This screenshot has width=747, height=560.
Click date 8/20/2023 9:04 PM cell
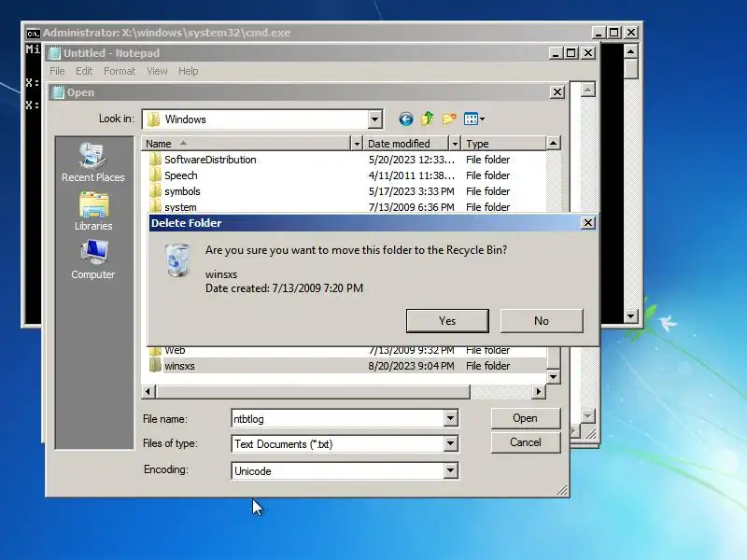(x=411, y=366)
